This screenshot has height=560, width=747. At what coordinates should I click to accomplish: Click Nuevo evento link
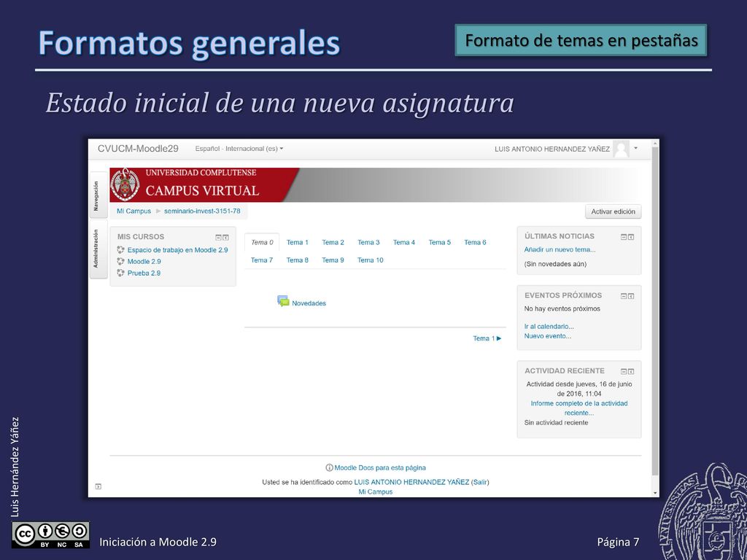click(x=547, y=336)
